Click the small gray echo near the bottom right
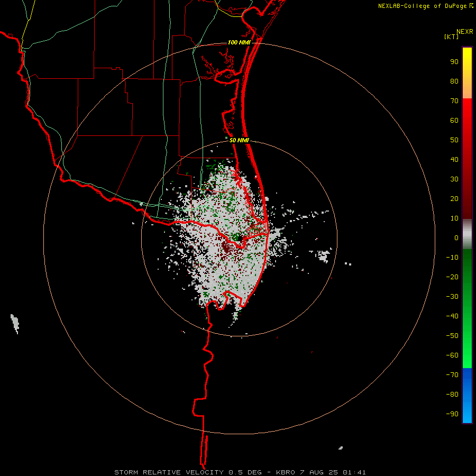Viewport: 476px width, 476px height. 341,448
